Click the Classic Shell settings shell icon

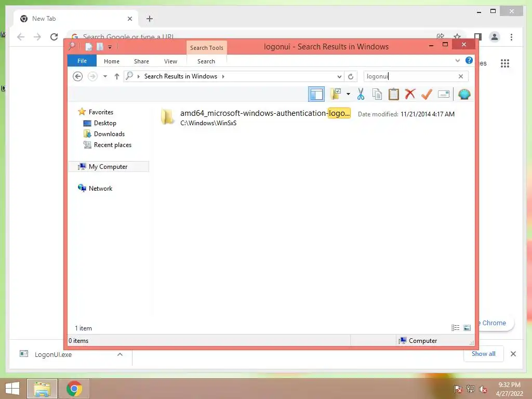[464, 94]
